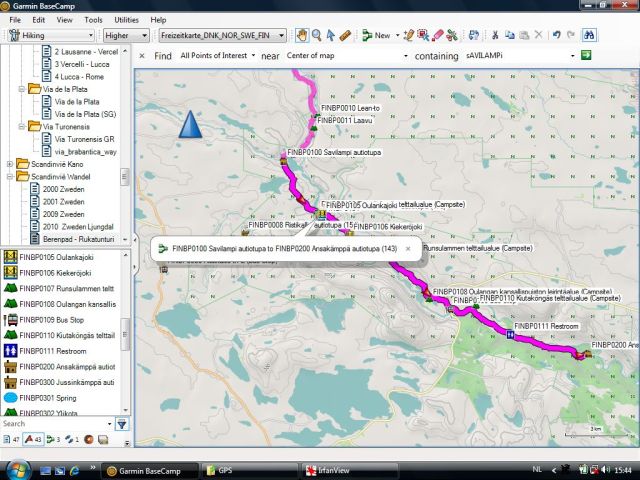Open the Tools menu

click(x=93, y=19)
